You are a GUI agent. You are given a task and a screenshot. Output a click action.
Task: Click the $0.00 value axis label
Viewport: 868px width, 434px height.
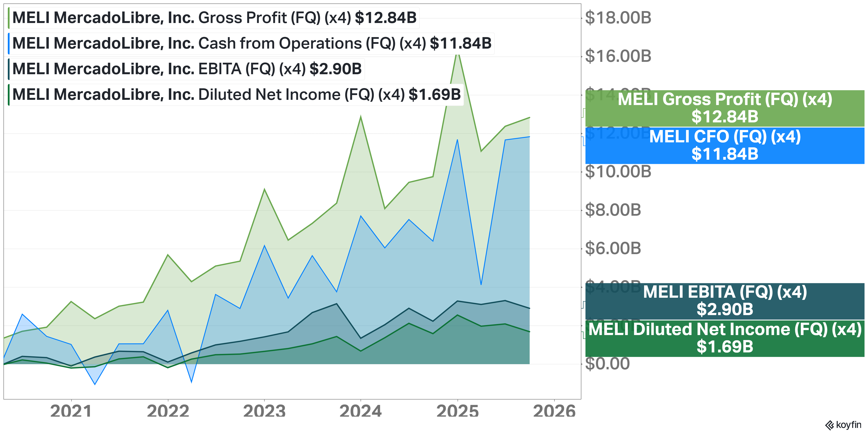(608, 364)
